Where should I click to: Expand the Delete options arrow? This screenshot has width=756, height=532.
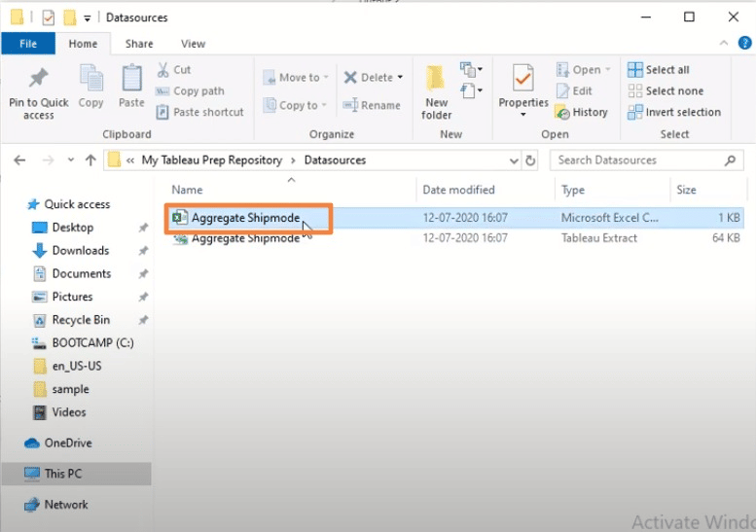pos(400,78)
